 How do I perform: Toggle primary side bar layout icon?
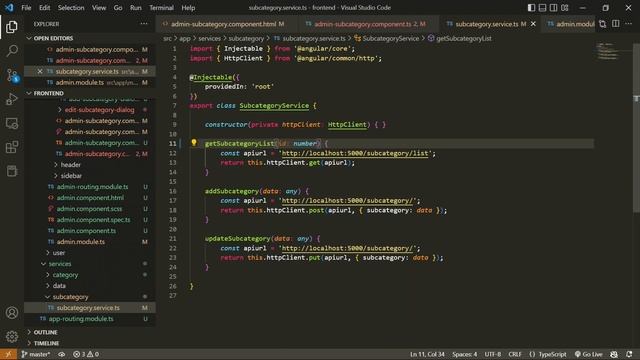(531, 7)
